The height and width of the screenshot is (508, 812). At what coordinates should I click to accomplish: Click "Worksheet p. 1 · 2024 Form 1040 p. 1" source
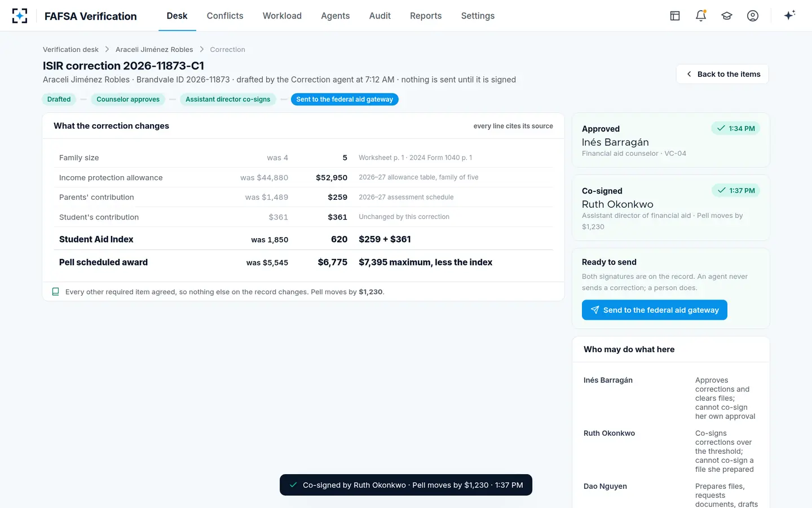[416, 157]
